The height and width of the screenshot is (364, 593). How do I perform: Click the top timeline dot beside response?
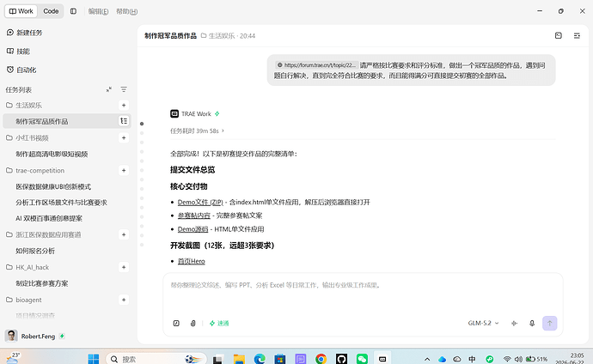click(142, 124)
